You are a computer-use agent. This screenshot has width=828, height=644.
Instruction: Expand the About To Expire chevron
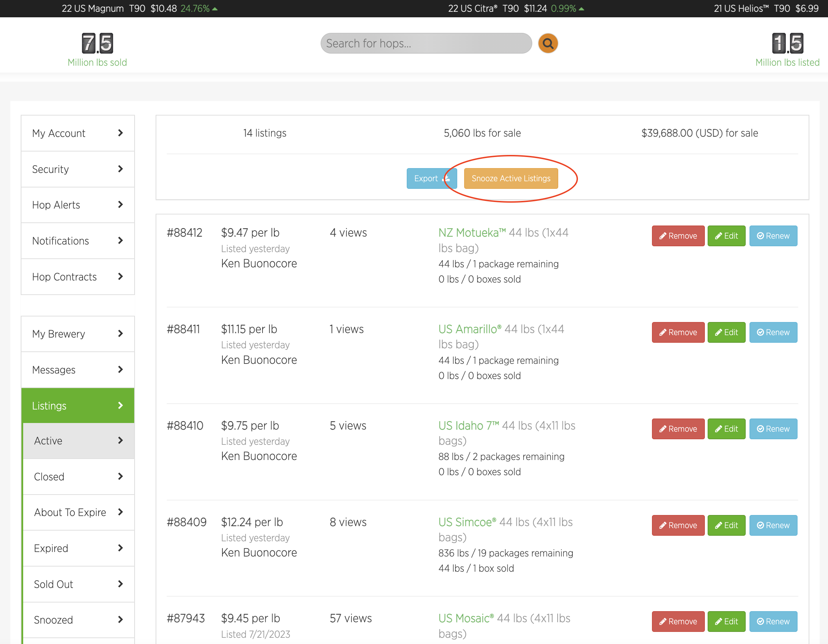(x=121, y=512)
